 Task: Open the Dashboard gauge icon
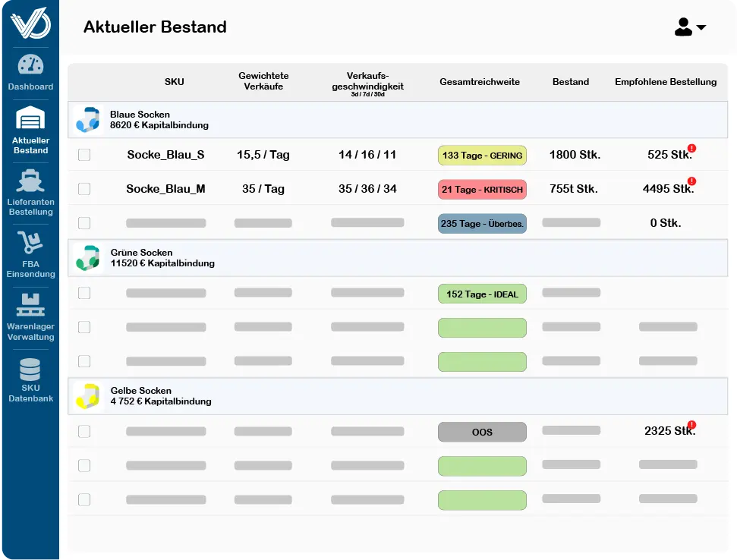click(30, 65)
